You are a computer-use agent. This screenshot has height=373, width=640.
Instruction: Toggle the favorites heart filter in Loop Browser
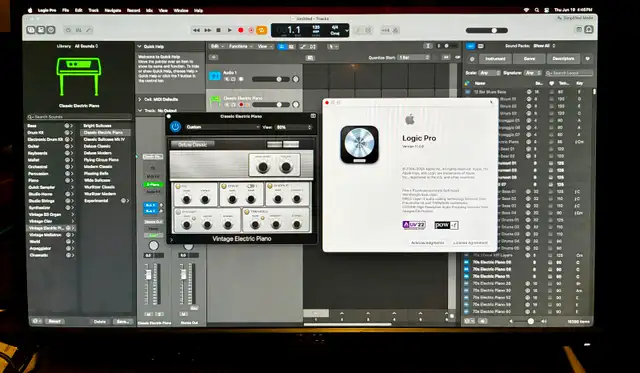coord(587,59)
